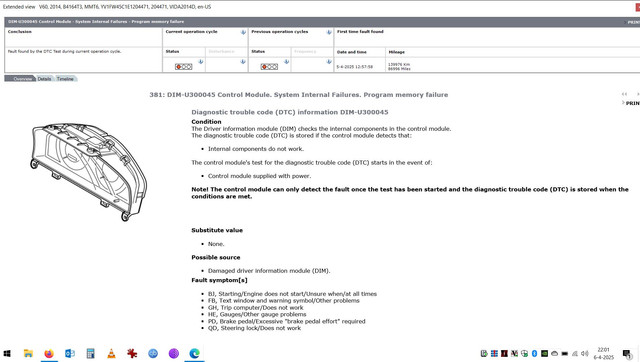Click the Bluetooth tray icon
Screen dimensions: 640x362
(534, 353)
